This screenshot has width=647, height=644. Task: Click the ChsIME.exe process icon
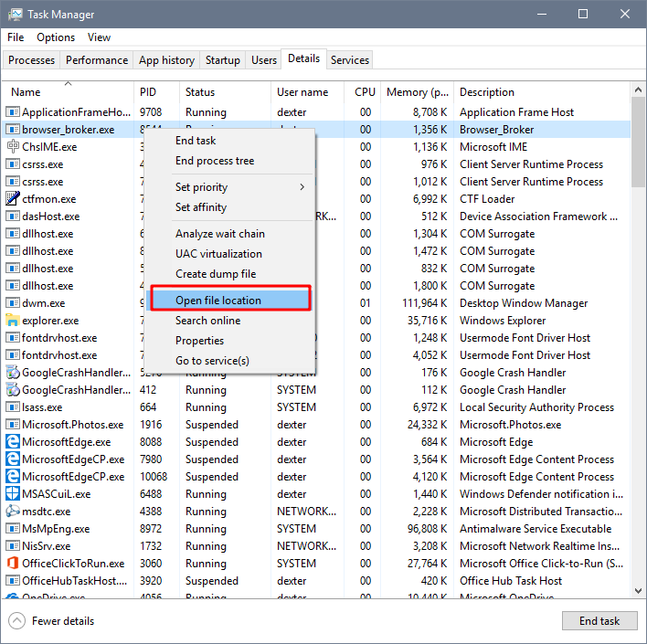pyautogui.click(x=13, y=146)
